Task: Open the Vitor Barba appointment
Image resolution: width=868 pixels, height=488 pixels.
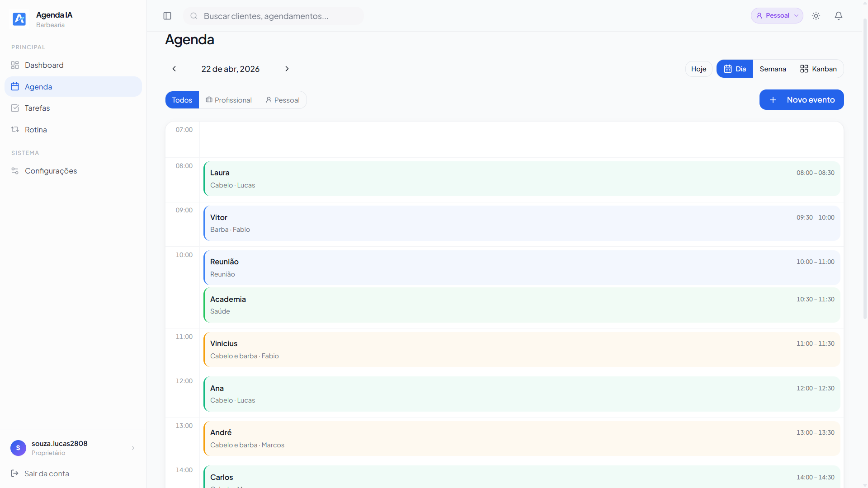Action: click(522, 223)
